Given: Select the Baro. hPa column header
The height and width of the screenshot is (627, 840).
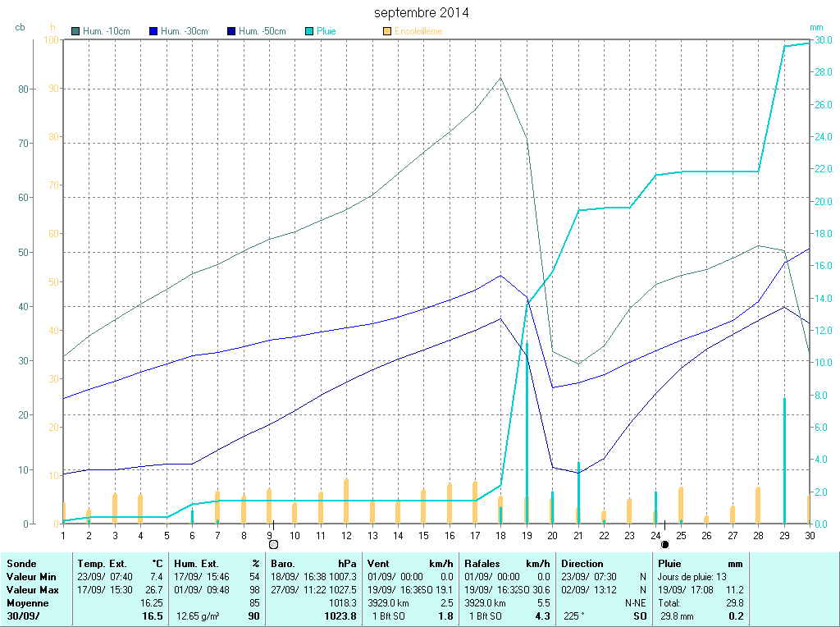Looking at the screenshot, I should coord(314,564).
